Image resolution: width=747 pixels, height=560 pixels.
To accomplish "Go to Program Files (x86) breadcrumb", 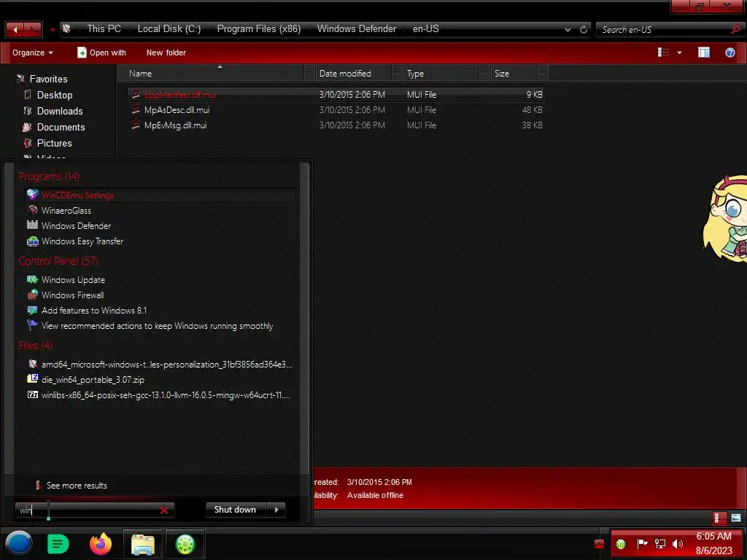I will [259, 29].
